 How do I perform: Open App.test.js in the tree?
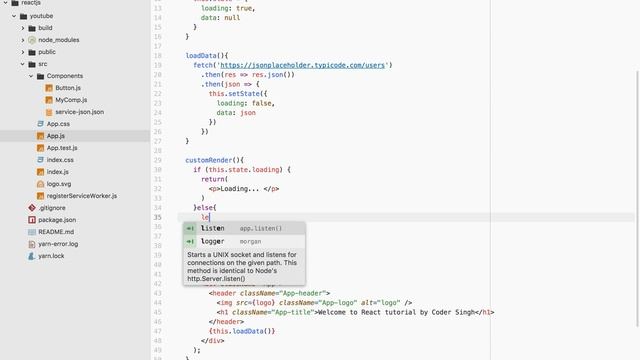(62, 148)
